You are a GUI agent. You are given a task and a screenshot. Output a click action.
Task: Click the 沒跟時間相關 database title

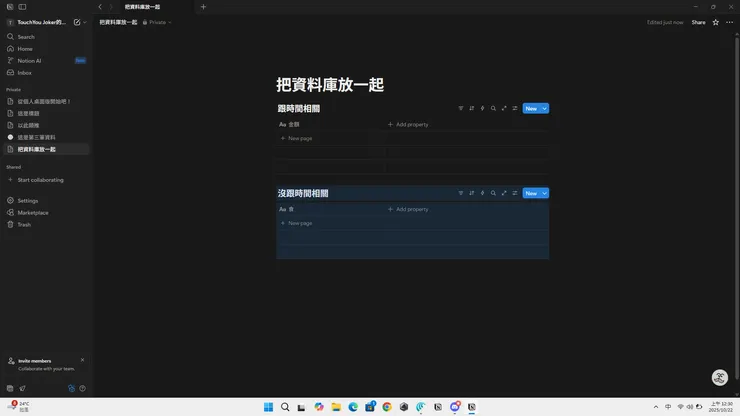tap(303, 193)
